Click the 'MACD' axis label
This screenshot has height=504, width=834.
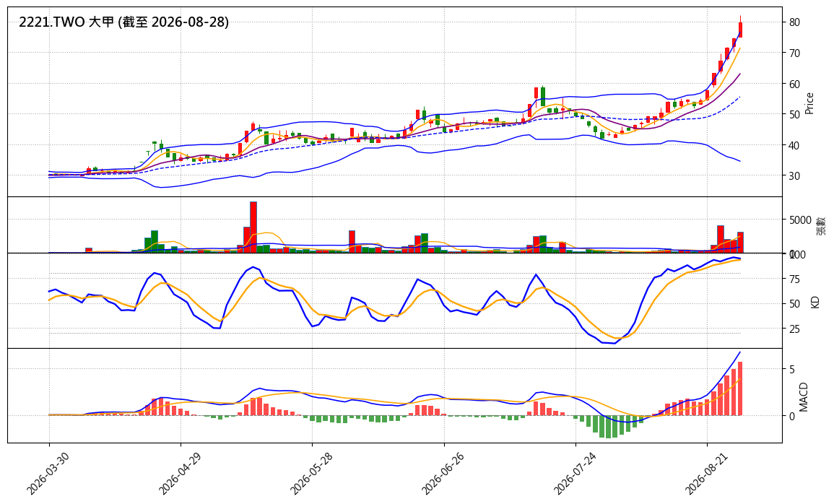(x=804, y=396)
